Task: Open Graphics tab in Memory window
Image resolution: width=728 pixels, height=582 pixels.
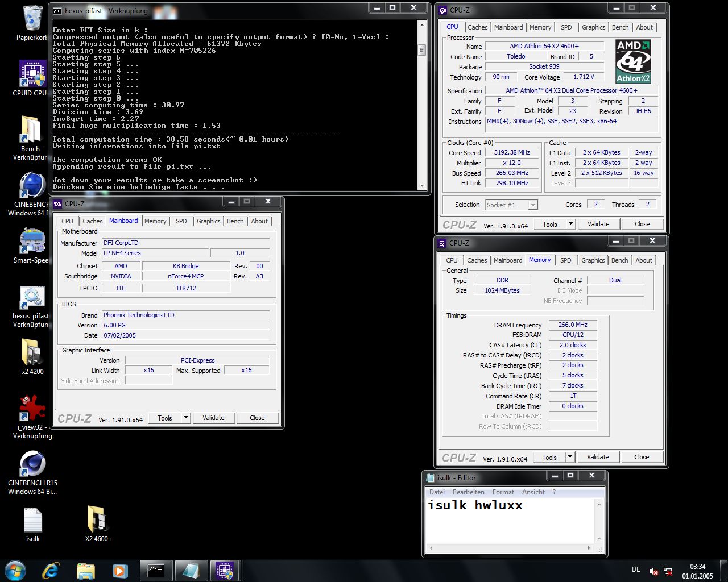Action: [x=593, y=260]
